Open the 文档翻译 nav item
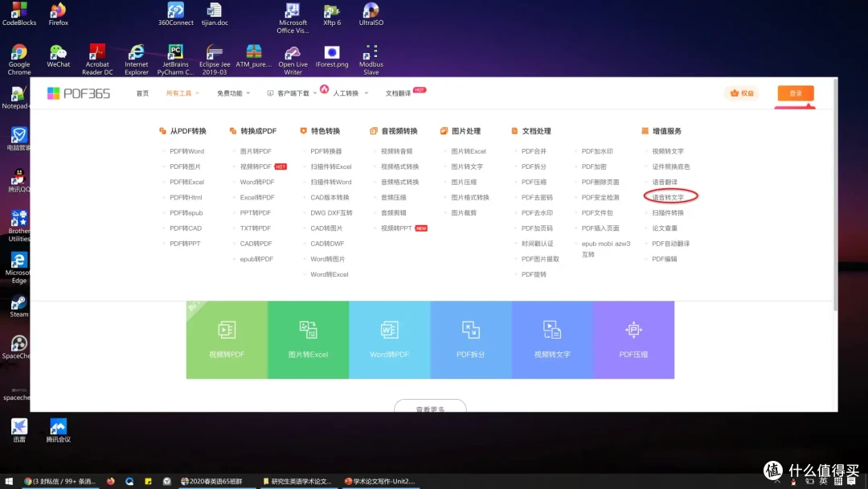 click(398, 93)
